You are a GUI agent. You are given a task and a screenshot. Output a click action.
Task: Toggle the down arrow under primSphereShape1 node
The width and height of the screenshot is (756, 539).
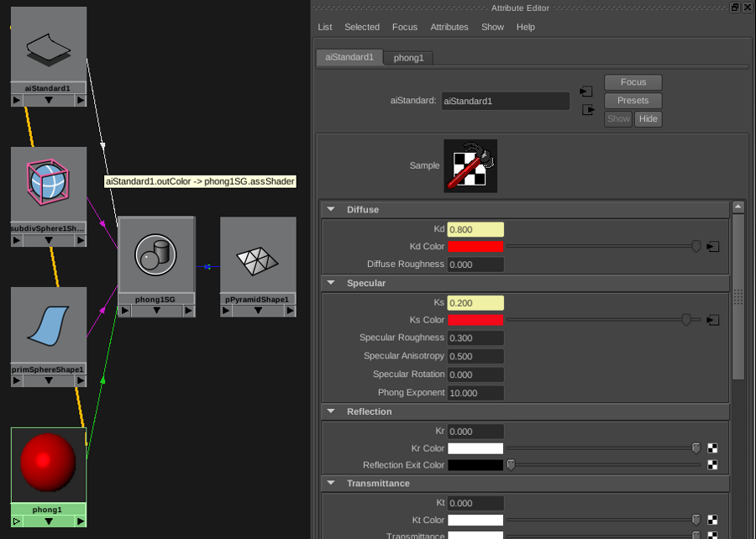48,381
